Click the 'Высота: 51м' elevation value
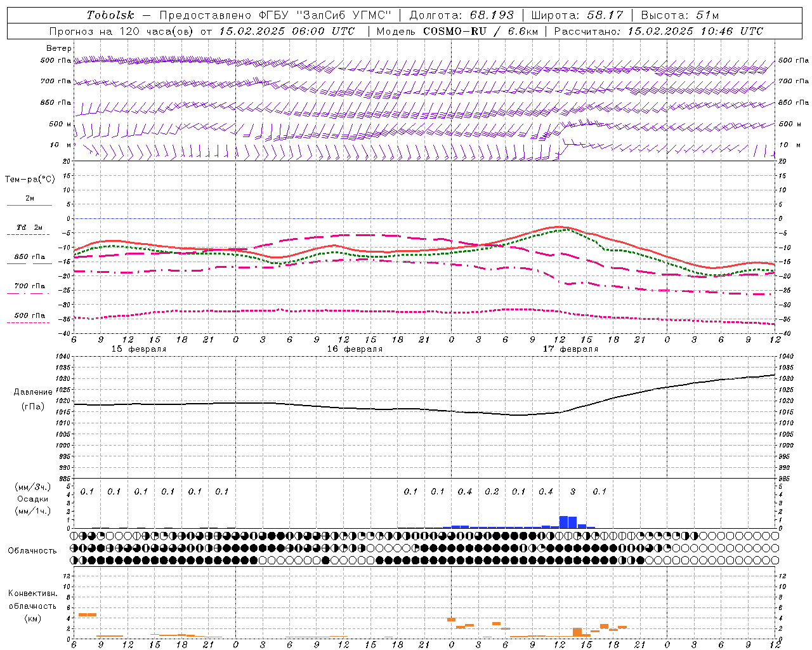812x650 pixels. click(x=680, y=15)
